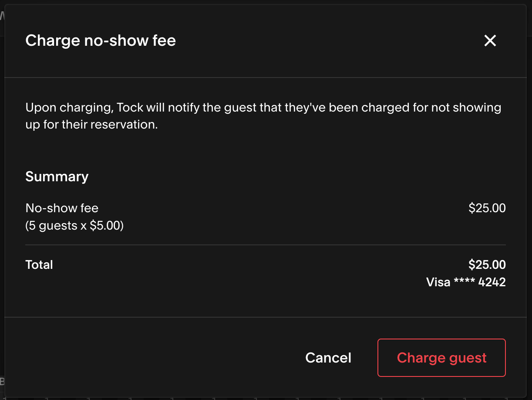532x400 pixels.
Task: Confirm with the Charge guest button
Action: tap(441, 358)
